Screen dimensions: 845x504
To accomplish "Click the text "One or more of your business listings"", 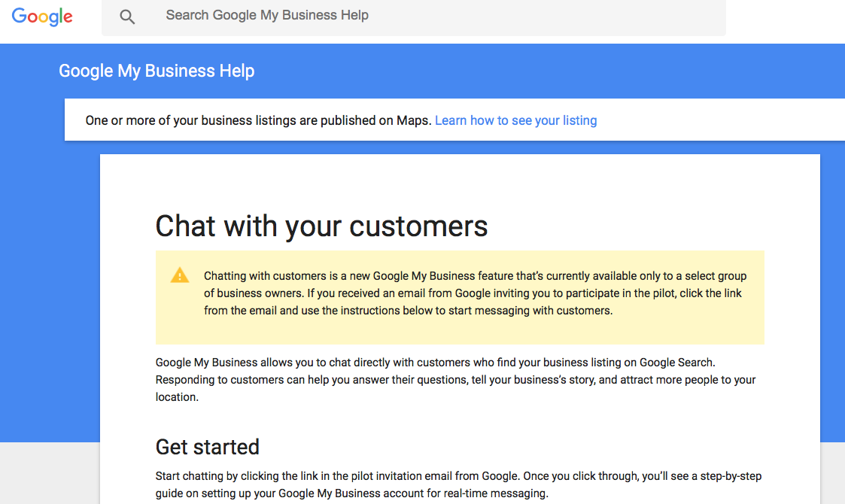I will [190, 120].
